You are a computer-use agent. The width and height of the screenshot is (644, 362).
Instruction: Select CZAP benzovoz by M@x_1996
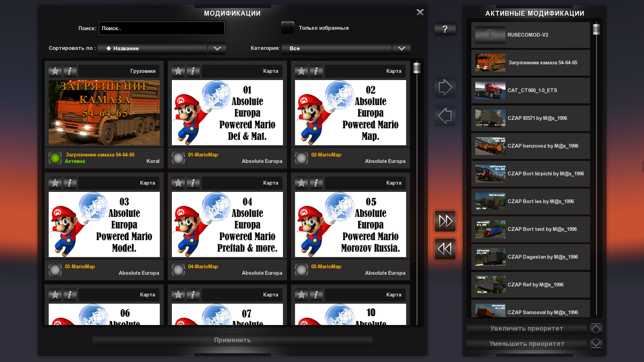click(x=530, y=146)
